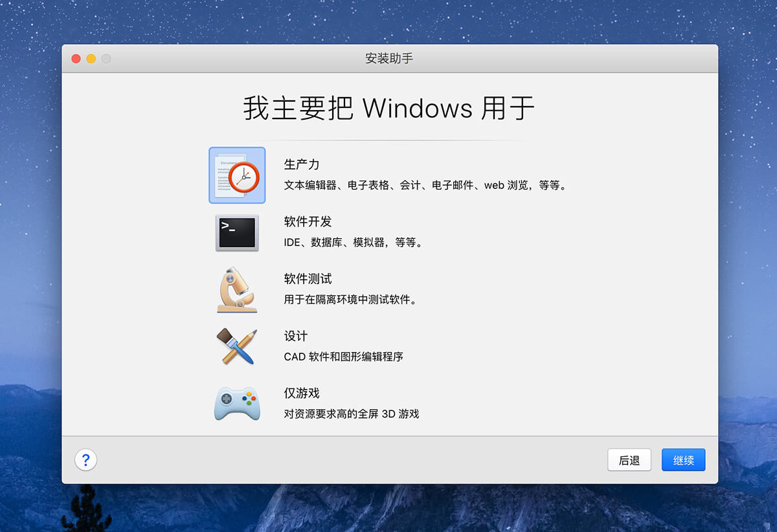Click the description IDE、数据库、模拟器
This screenshot has width=777, height=532.
tap(353, 243)
